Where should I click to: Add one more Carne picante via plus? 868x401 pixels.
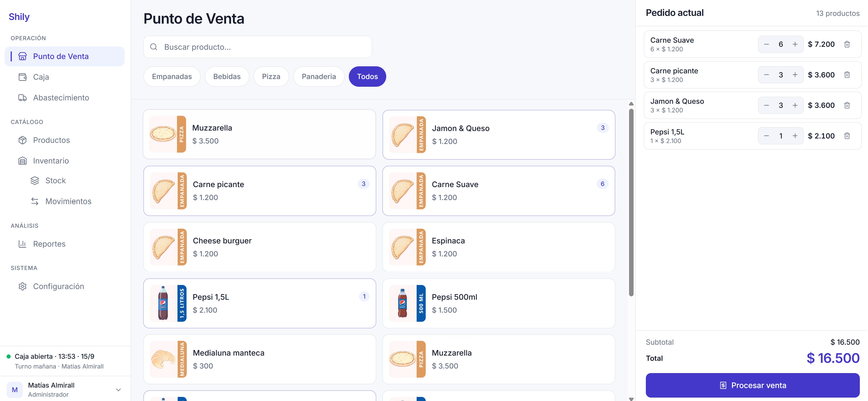click(795, 75)
